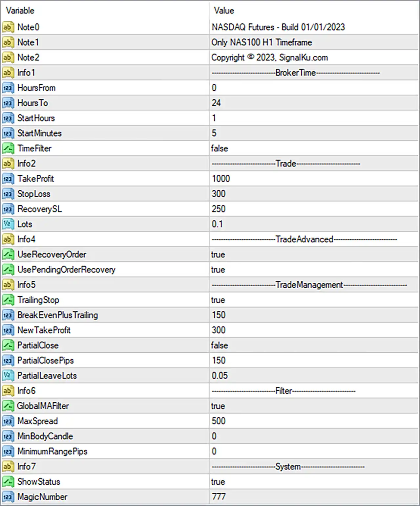The image size is (420, 506).
Task: Click the string icon beside Info2
Action: point(8,164)
